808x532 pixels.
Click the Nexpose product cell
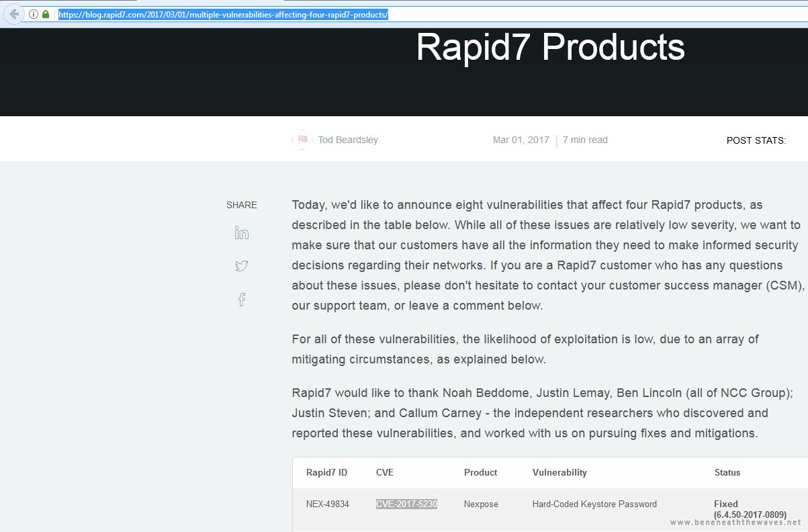tap(481, 504)
